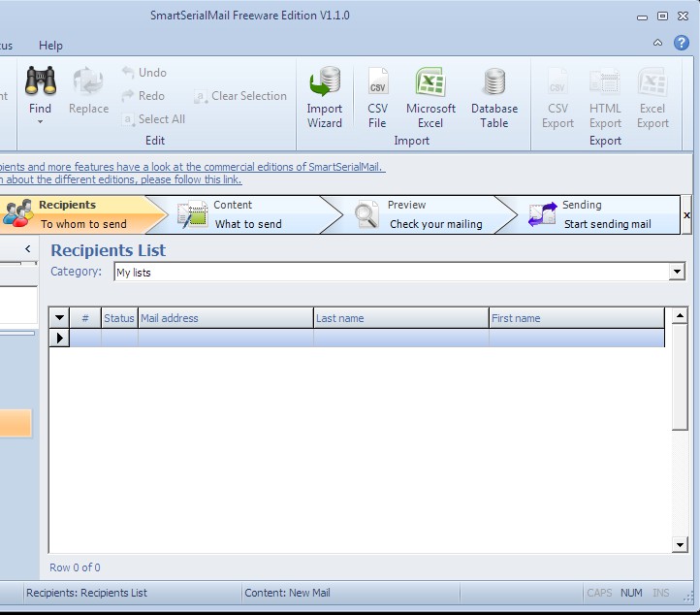Collapse the left side panel

[27, 250]
